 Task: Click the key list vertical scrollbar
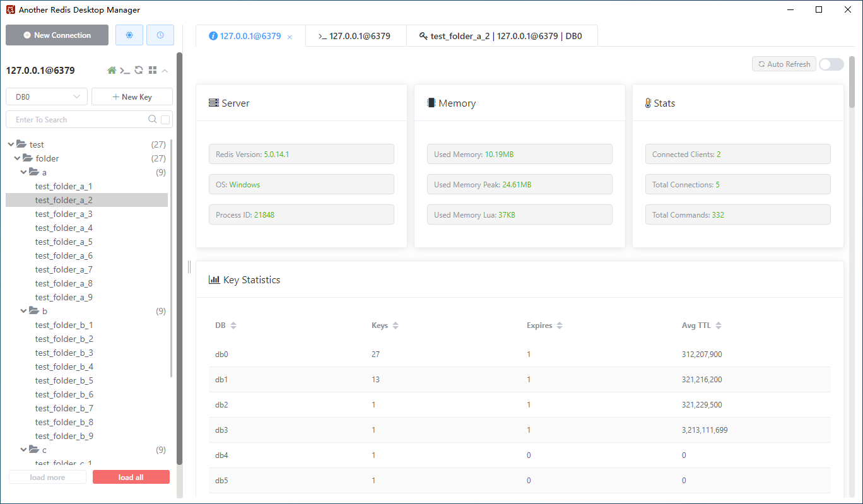tap(172, 259)
